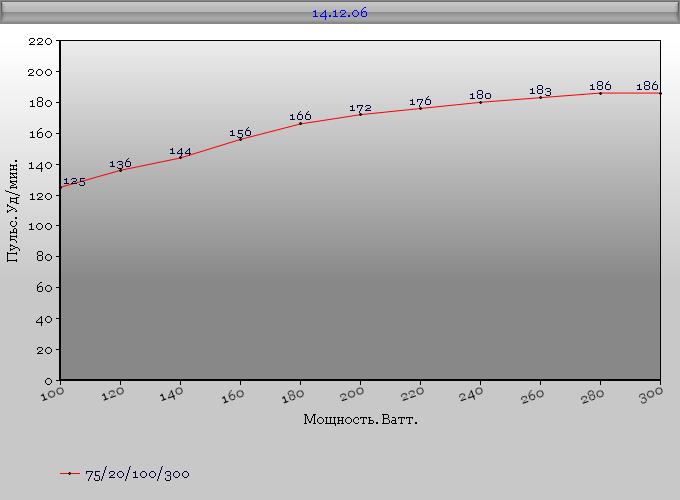Screen dimensions: 680x500
Task: Click the Y-axis title Пульс. Уд/мин.
Action: pyautogui.click(x=13, y=210)
